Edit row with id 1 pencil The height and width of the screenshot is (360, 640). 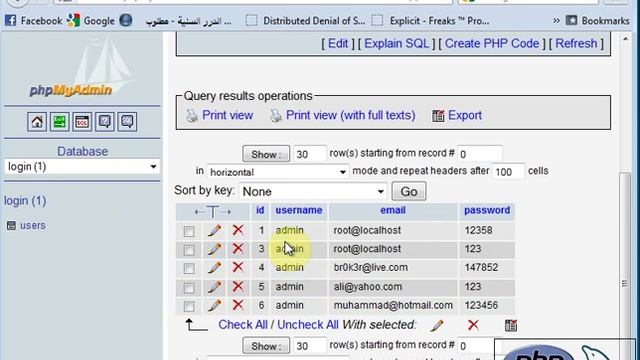click(214, 231)
